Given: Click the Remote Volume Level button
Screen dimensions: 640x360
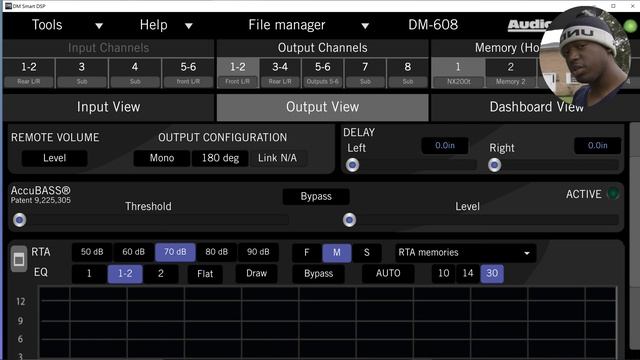Looking at the screenshot, I should coord(54,158).
